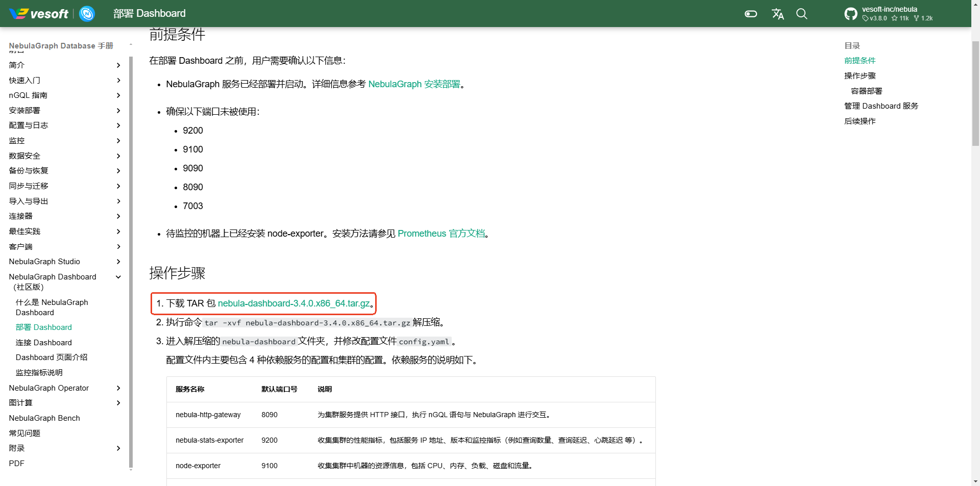
Task: Open the vesoft-inc/nebula GitHub repository link
Action: click(x=889, y=14)
